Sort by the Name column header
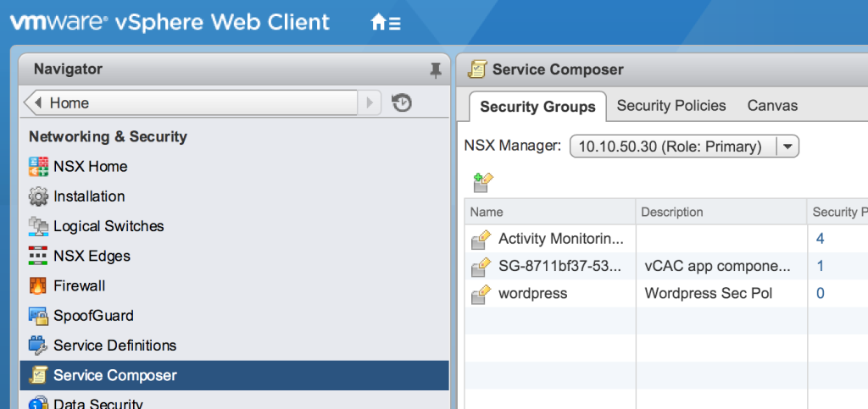The height and width of the screenshot is (409, 868). click(x=550, y=212)
